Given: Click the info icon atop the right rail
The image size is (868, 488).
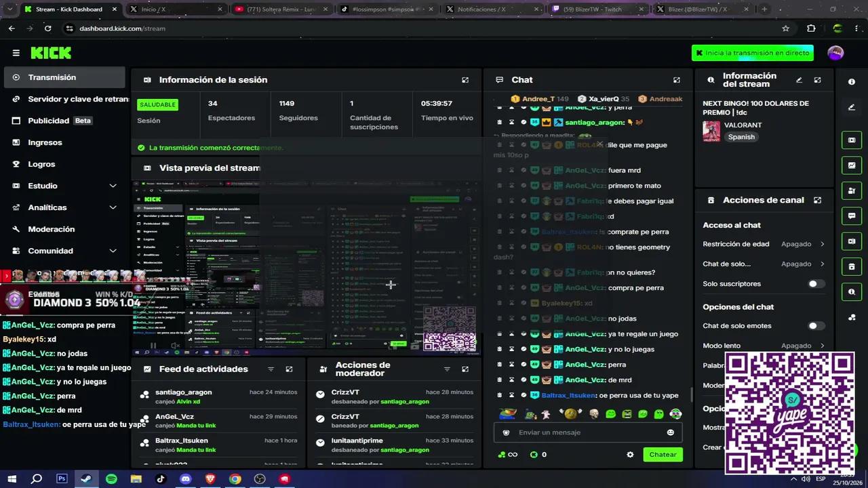Looking at the screenshot, I should pos(852,81).
